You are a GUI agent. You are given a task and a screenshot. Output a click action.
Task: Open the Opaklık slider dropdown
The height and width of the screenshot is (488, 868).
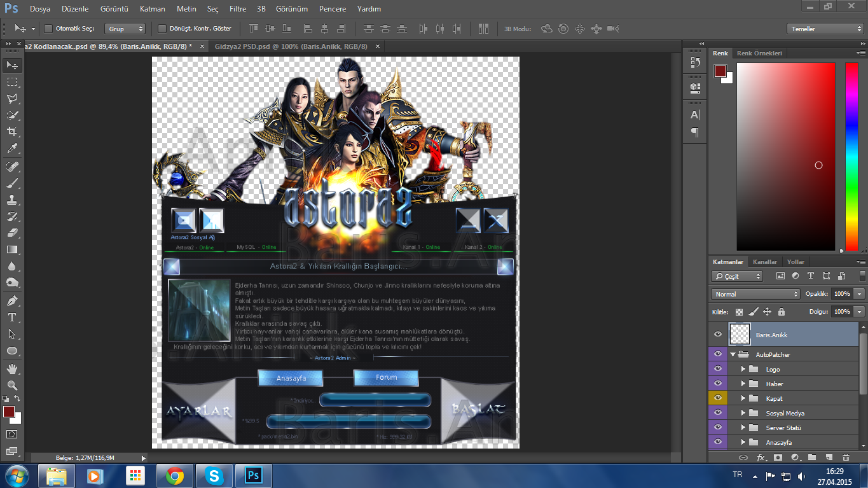coord(860,294)
